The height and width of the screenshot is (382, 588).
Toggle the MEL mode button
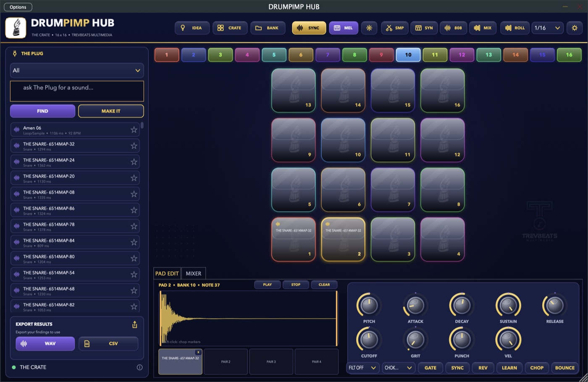click(344, 28)
